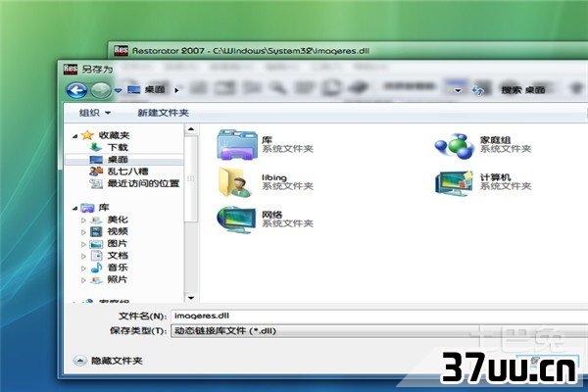Expand the 图片 library
The width and height of the screenshot is (588, 392).
pos(83,244)
